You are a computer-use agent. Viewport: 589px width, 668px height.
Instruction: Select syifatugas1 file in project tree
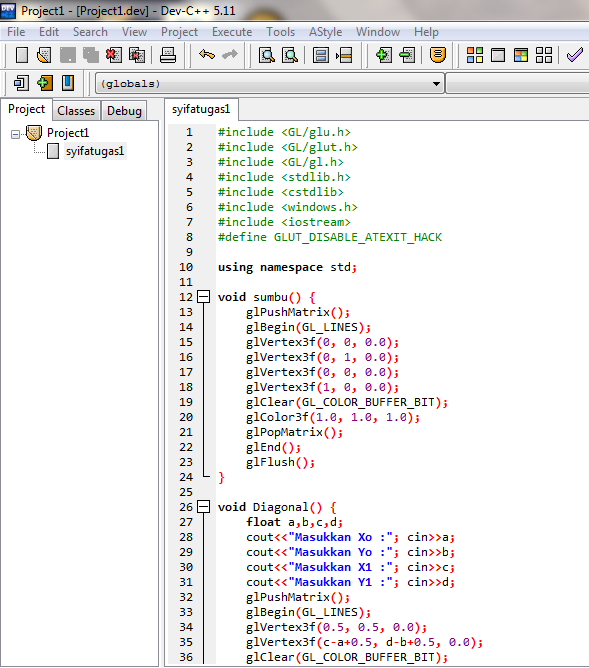point(95,151)
